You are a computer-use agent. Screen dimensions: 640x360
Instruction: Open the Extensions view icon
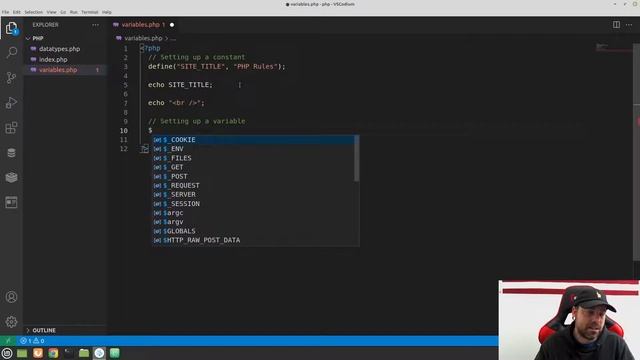(11, 128)
